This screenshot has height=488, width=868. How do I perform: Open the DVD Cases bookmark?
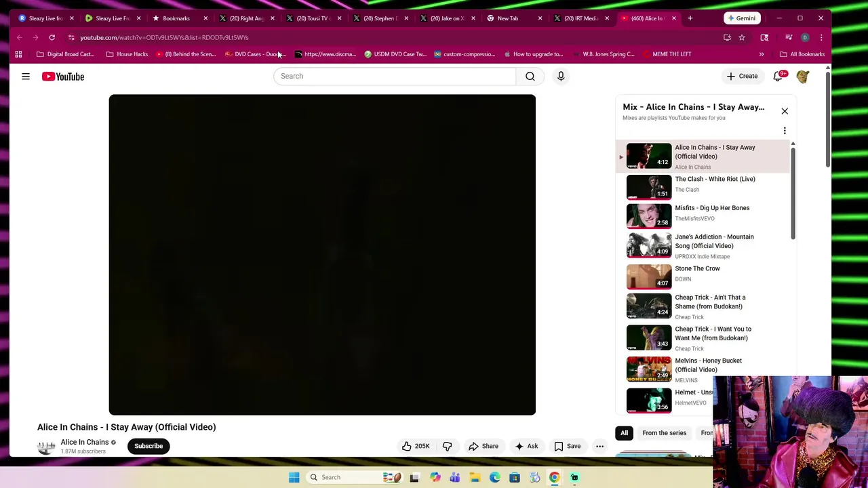click(x=254, y=54)
